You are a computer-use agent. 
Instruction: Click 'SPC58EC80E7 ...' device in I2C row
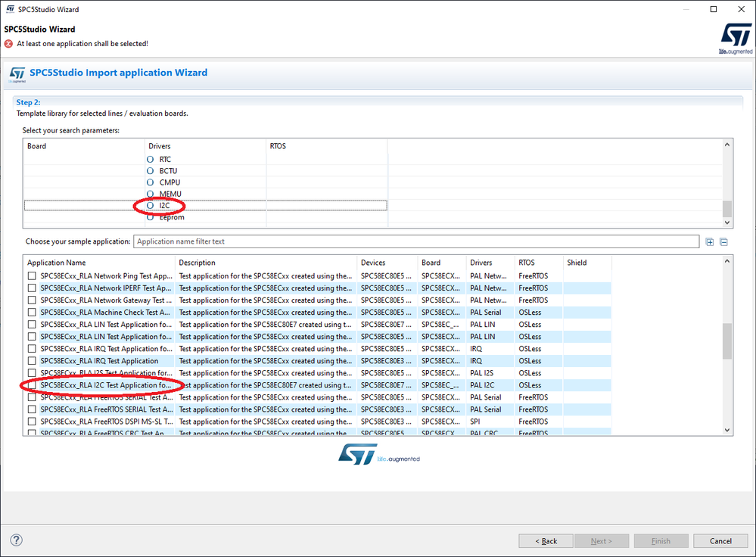[386, 385]
